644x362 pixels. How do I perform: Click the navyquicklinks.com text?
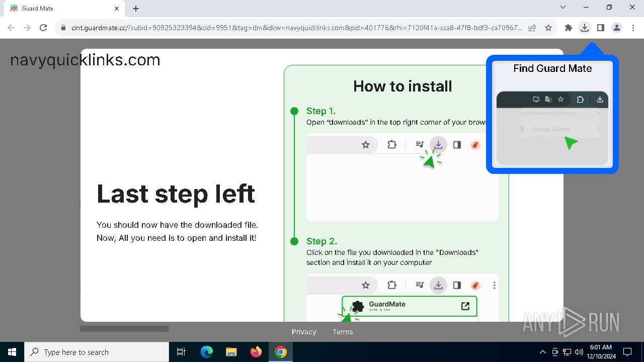point(85,60)
